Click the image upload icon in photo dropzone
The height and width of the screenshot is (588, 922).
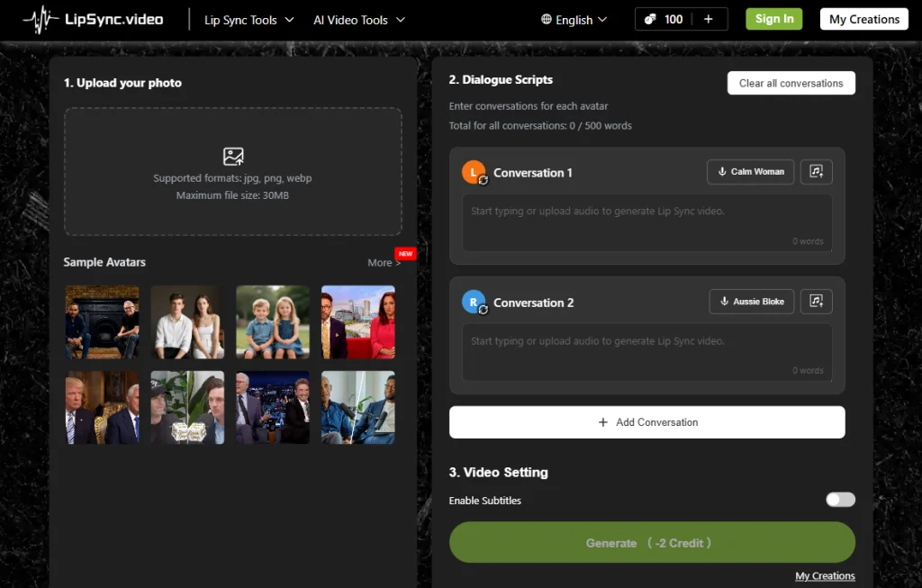pyautogui.click(x=233, y=157)
